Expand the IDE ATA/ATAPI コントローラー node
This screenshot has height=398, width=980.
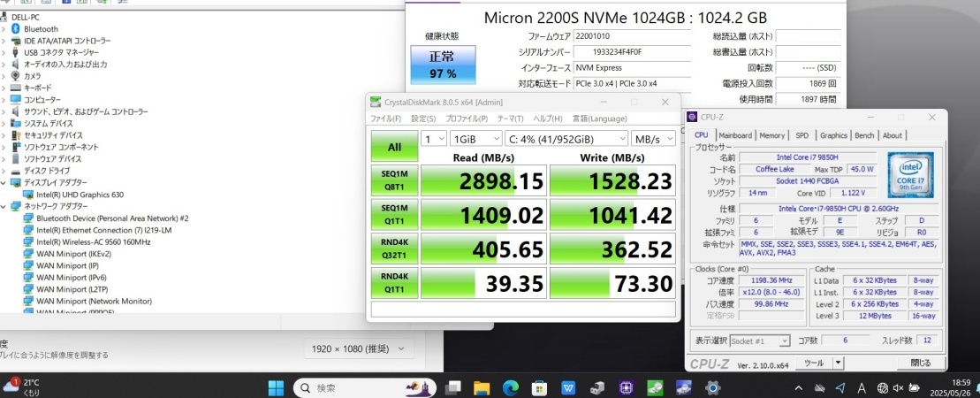4,41
